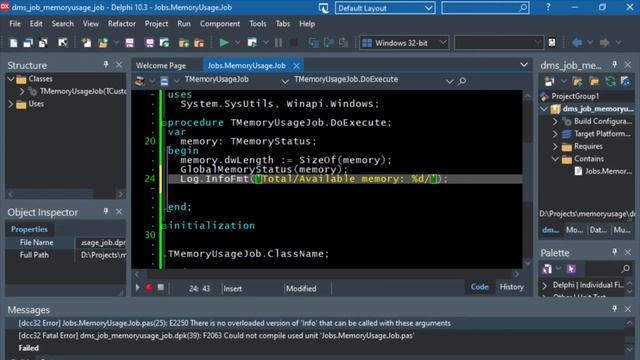
Task: Run the project with green Run arrow
Action: [224, 42]
